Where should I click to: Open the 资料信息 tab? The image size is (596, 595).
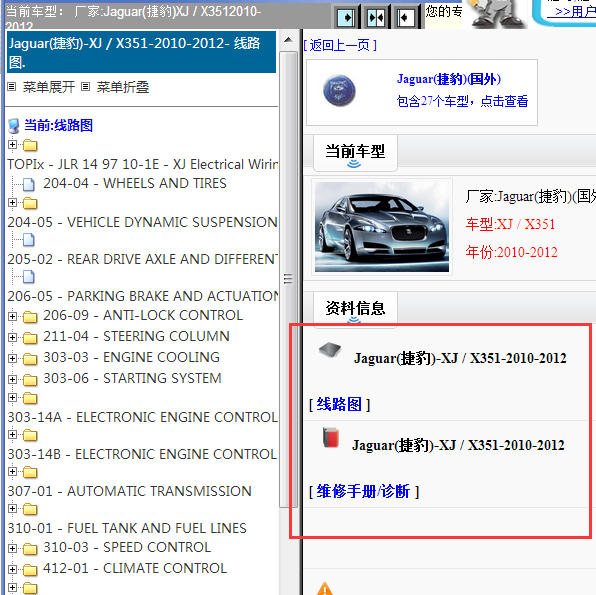(x=355, y=309)
